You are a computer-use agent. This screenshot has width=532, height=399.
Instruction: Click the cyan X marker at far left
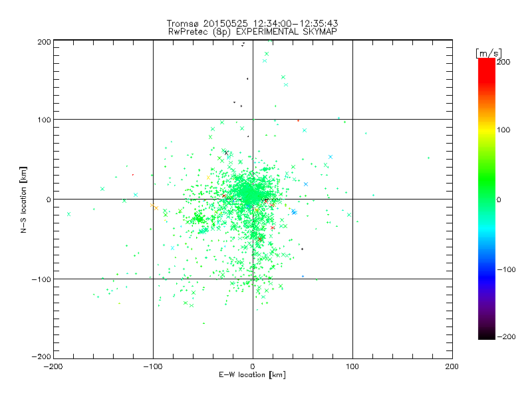pyautogui.click(x=69, y=214)
